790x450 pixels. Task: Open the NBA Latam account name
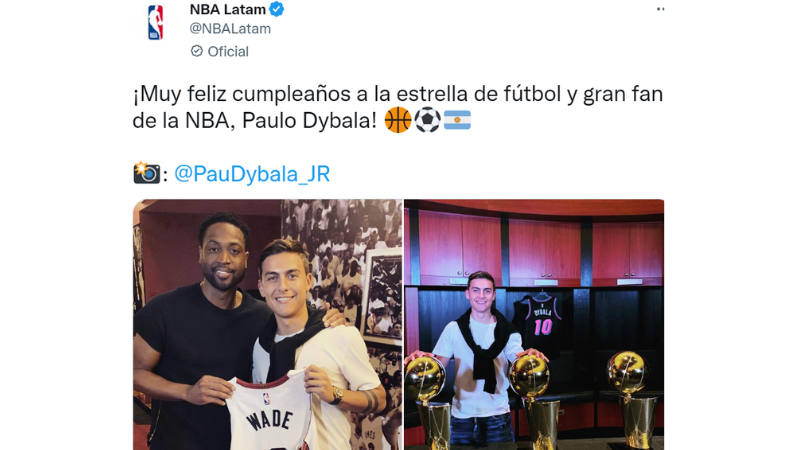pyautogui.click(x=227, y=9)
